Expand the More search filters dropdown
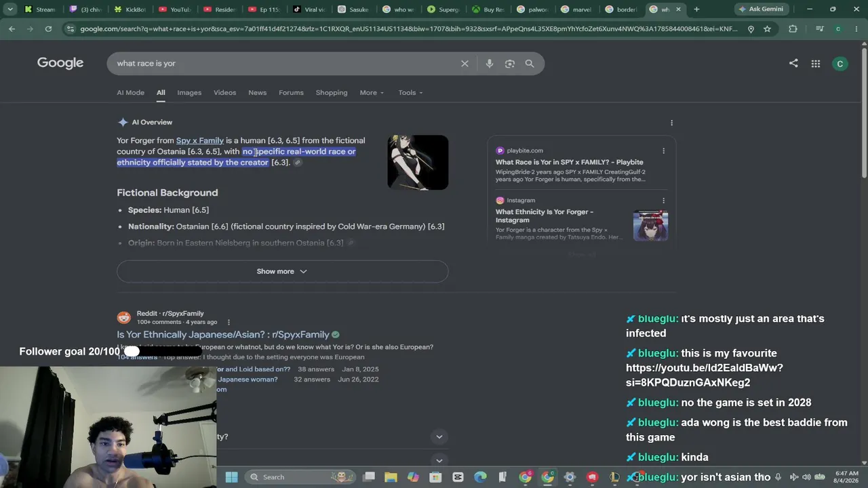The width and height of the screenshot is (868, 488). [x=372, y=93]
